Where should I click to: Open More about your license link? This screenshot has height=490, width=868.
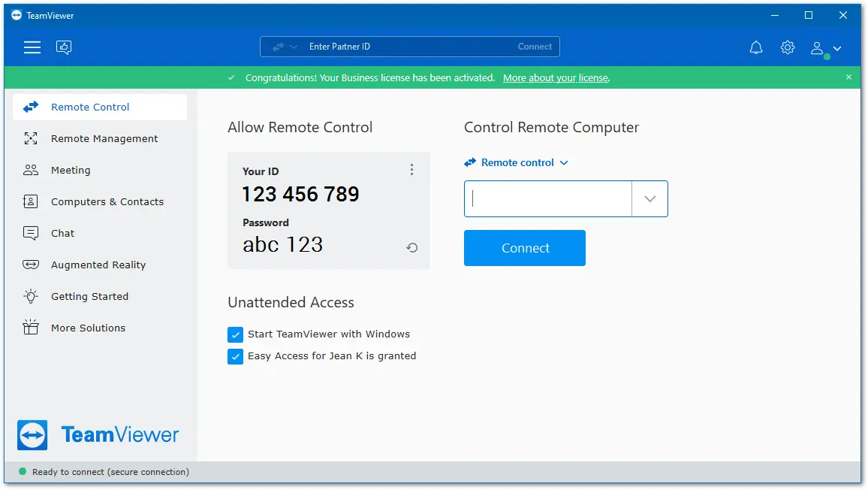556,78
